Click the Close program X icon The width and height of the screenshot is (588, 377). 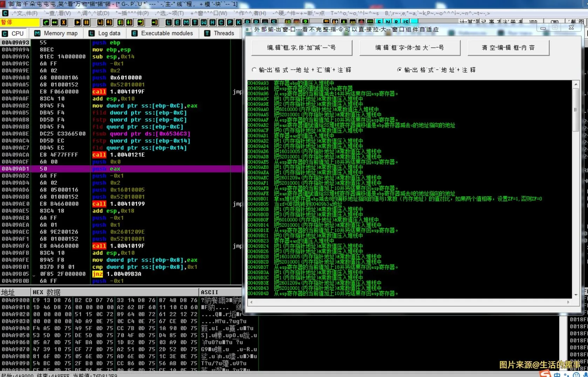click(63, 22)
